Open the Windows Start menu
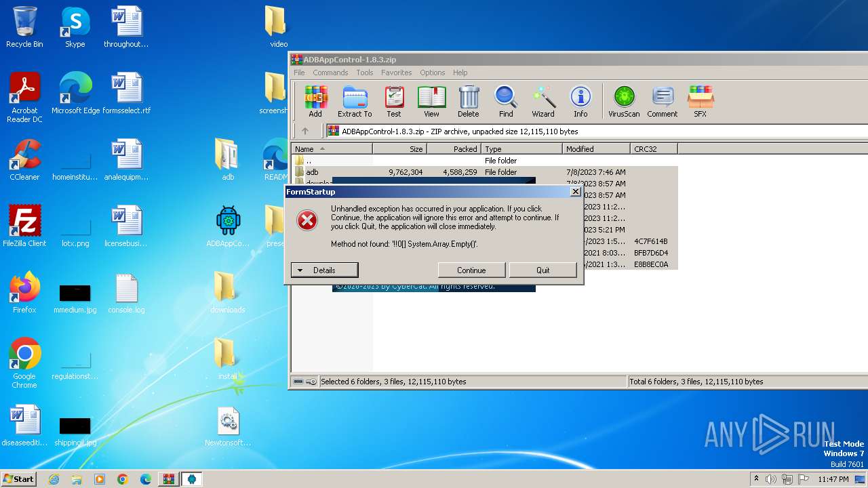The width and height of the screenshot is (868, 488). [19, 479]
